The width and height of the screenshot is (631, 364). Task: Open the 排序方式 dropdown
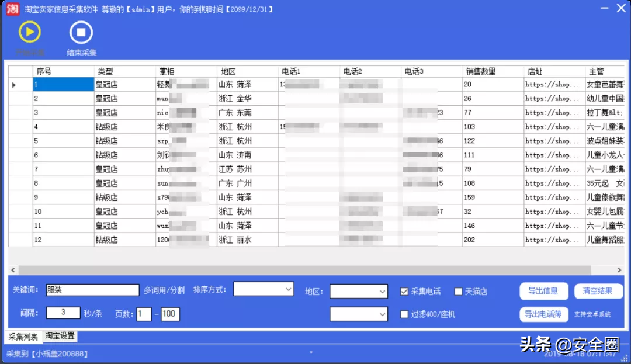(x=264, y=289)
